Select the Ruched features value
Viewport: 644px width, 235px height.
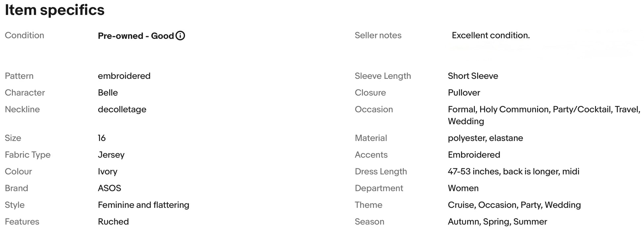point(113,222)
